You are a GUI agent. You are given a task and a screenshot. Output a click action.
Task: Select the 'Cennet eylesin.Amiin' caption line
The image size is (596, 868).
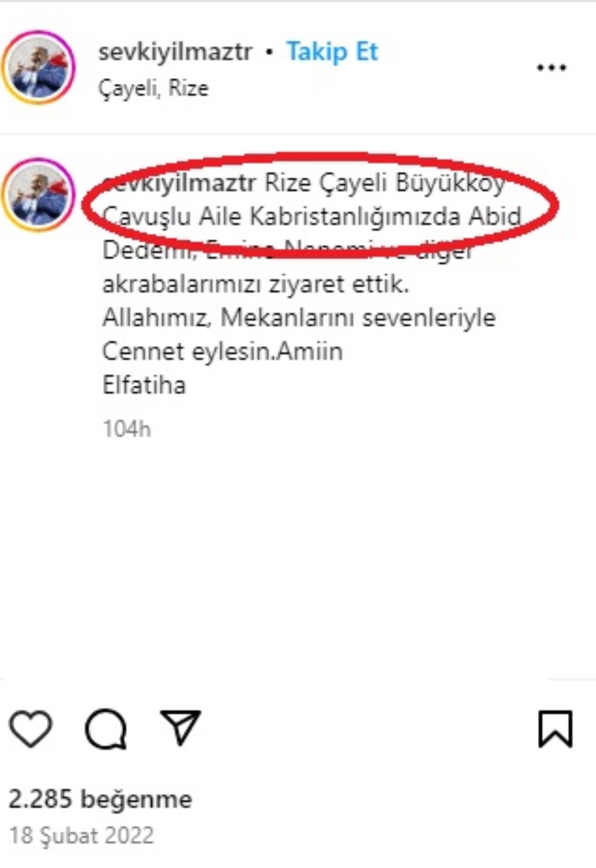tap(222, 352)
